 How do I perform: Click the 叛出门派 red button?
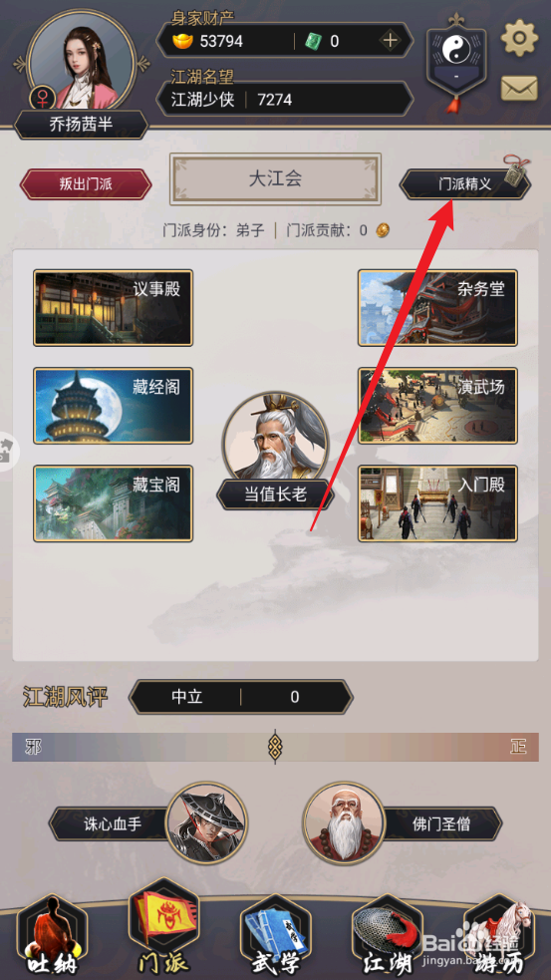86,184
